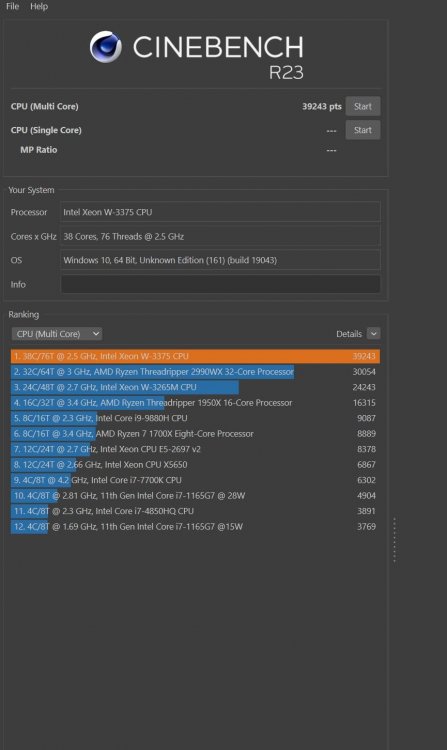Open the Help menu

tap(39, 6)
